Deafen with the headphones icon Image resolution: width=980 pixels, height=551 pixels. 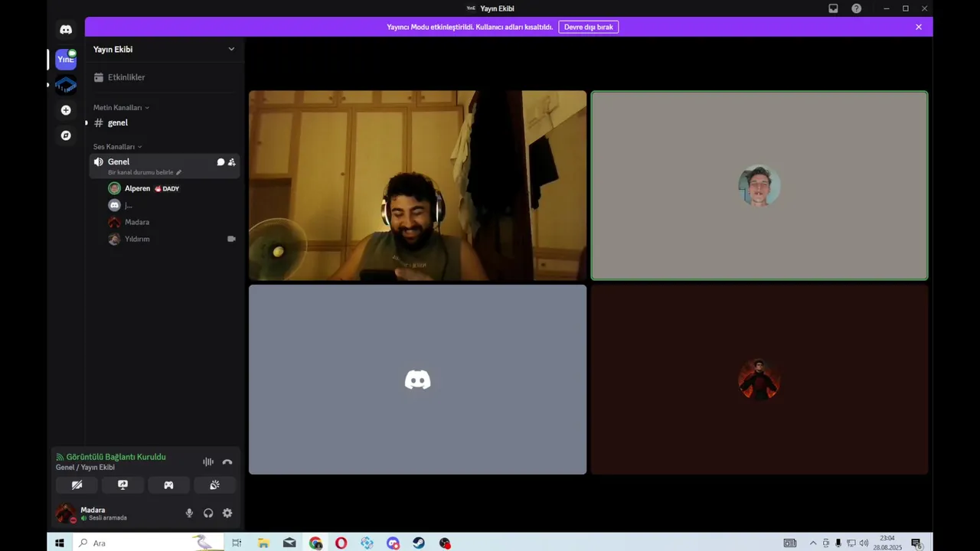pos(208,513)
